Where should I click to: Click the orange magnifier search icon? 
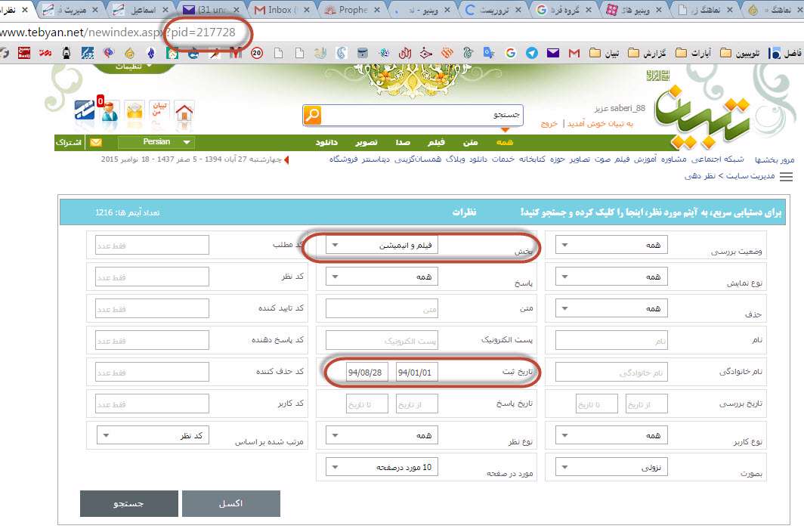coord(312,115)
